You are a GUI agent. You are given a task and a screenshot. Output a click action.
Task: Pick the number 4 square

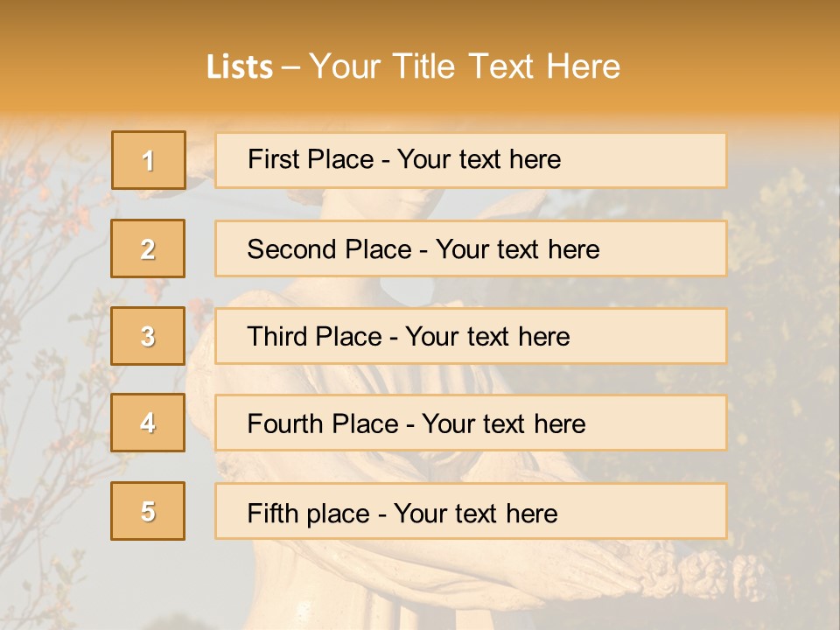pos(149,423)
